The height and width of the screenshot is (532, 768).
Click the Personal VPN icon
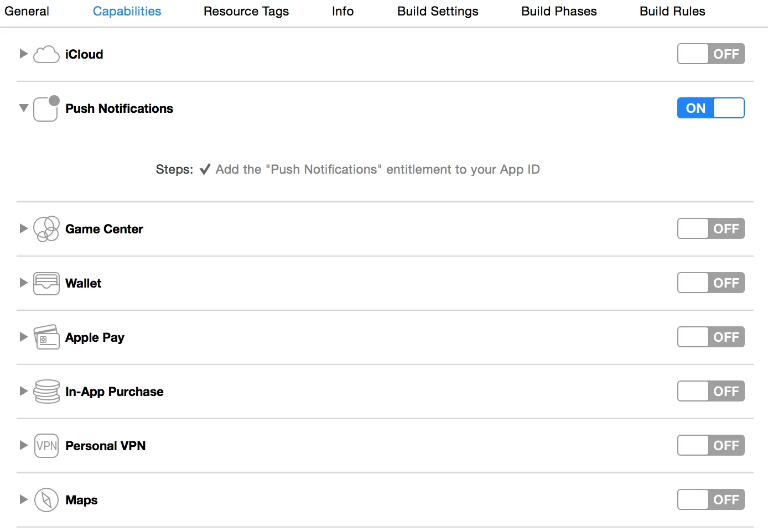[46, 446]
